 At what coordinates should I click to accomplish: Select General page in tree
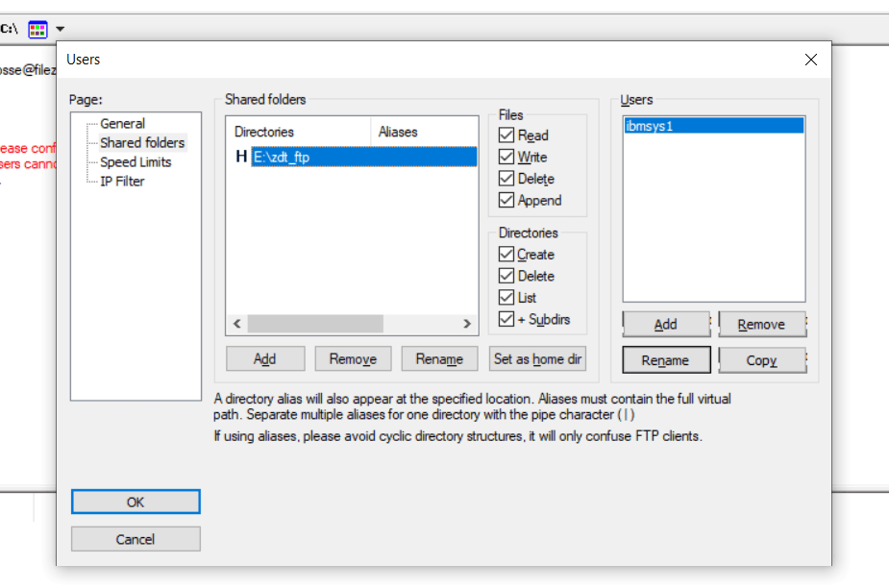point(122,124)
